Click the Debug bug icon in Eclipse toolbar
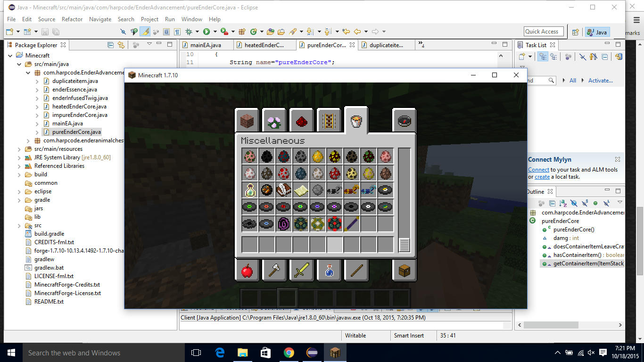Image resolution: width=644 pixels, height=362 pixels. pyautogui.click(x=189, y=32)
